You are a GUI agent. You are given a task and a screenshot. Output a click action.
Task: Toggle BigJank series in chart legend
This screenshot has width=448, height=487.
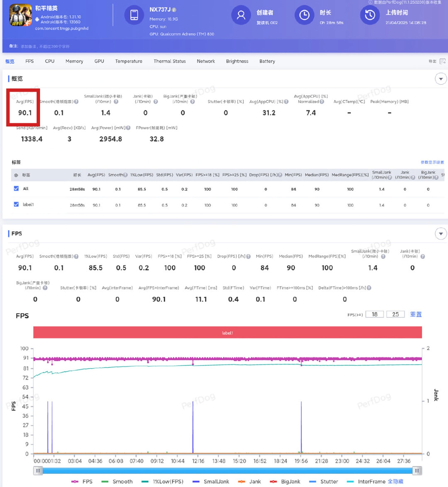[x=285, y=481]
